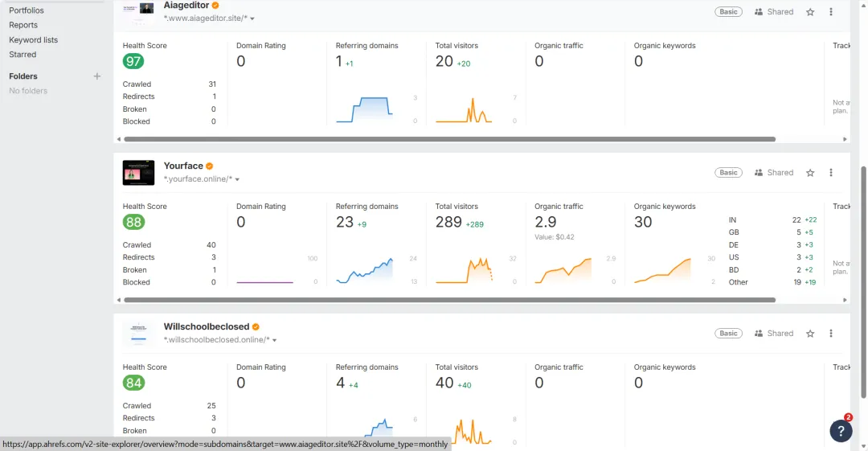
Task: Add a new folder with plus icon
Action: 97,76
